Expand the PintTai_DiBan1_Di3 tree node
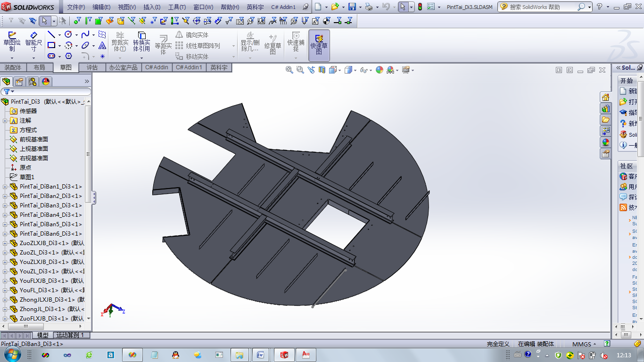 pos(5,187)
